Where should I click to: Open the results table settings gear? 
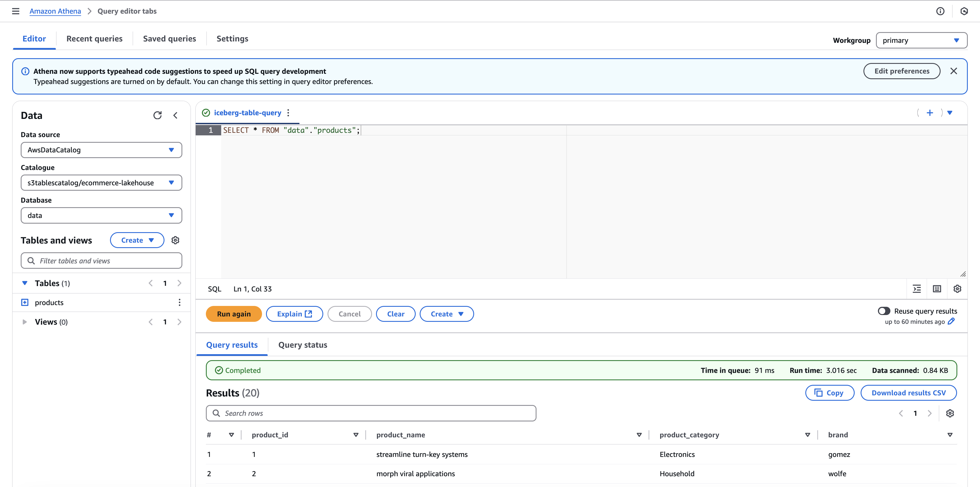pyautogui.click(x=950, y=413)
